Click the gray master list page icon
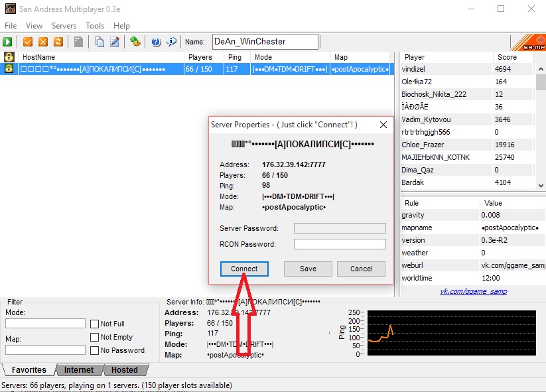 79,42
